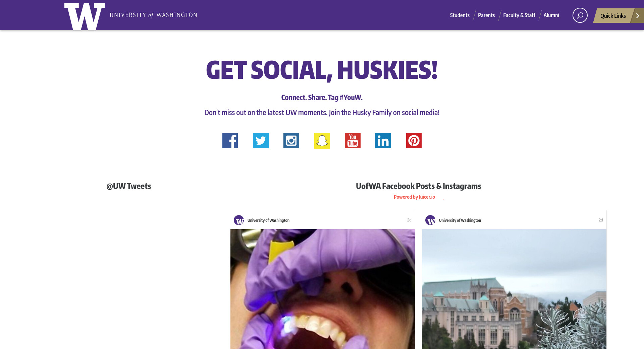Screen dimensions: 644x349
Task: Open the Quick Links panel
Action: pyautogui.click(x=613, y=15)
